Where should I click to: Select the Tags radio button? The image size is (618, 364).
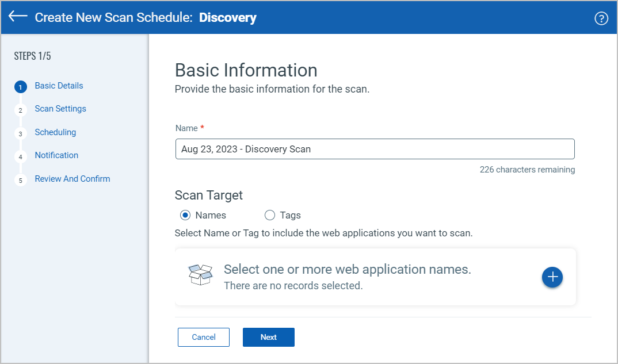point(269,214)
